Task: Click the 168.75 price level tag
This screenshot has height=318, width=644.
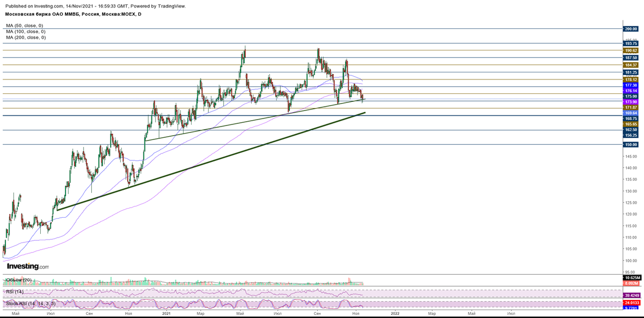Action: (630, 119)
